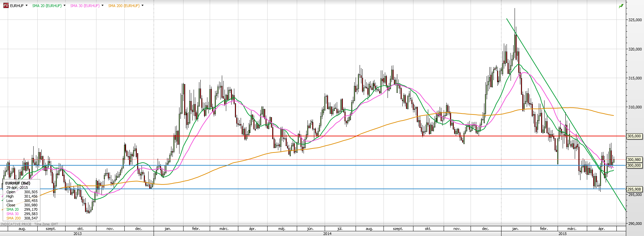The width and height of the screenshot is (644, 236).
Task: Click the nov. month label in 2013
Action: (x=110, y=229)
